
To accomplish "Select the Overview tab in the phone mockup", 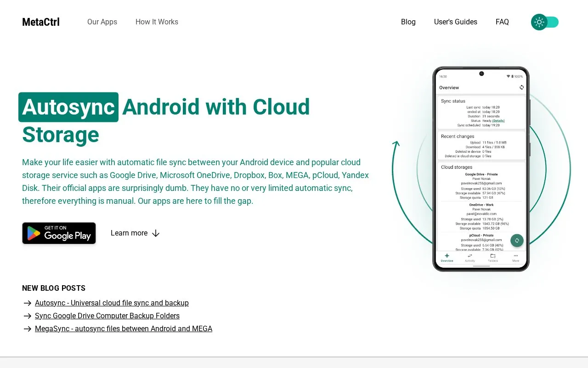I will pos(447,258).
